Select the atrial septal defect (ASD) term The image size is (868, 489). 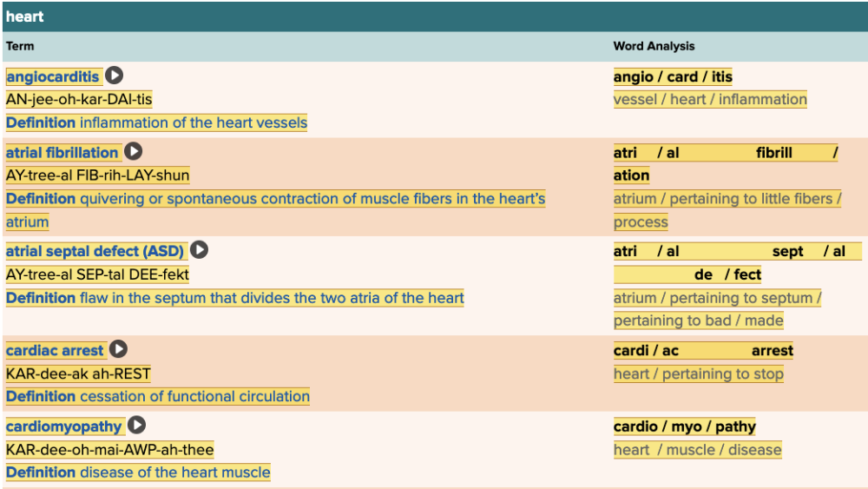click(95, 252)
